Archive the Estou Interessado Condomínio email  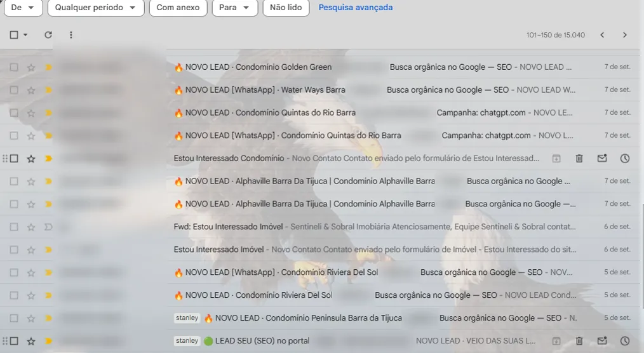(x=556, y=159)
